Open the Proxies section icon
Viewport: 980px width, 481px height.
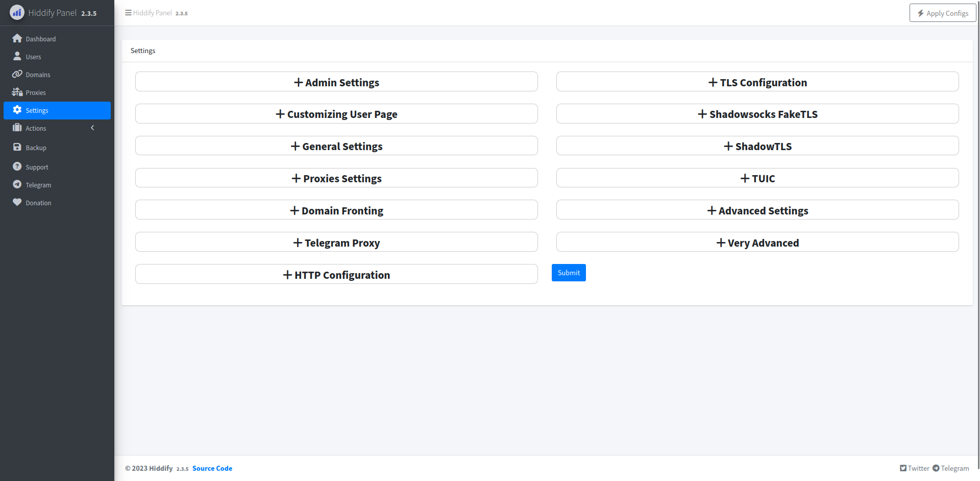(17, 92)
